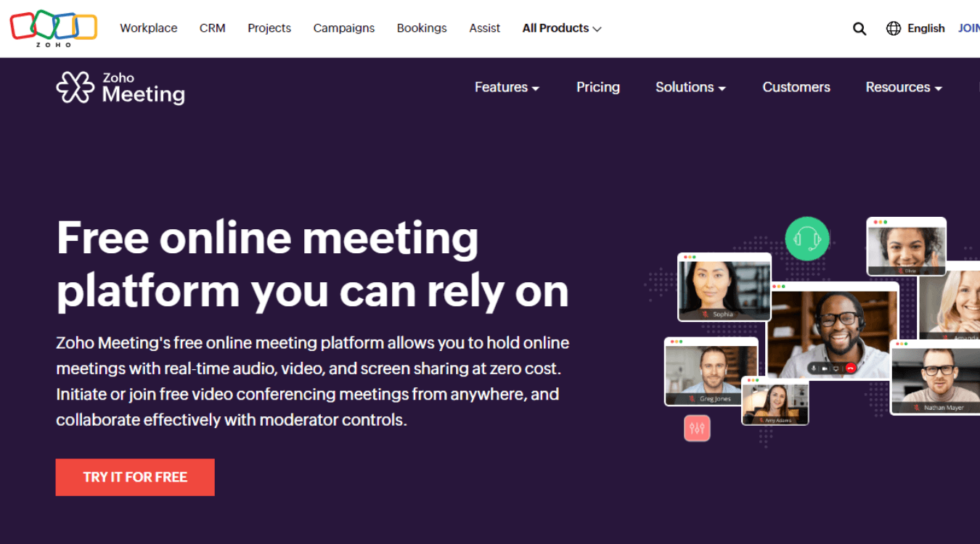
Task: Click Sophia's video thumbnail
Action: [x=724, y=287]
